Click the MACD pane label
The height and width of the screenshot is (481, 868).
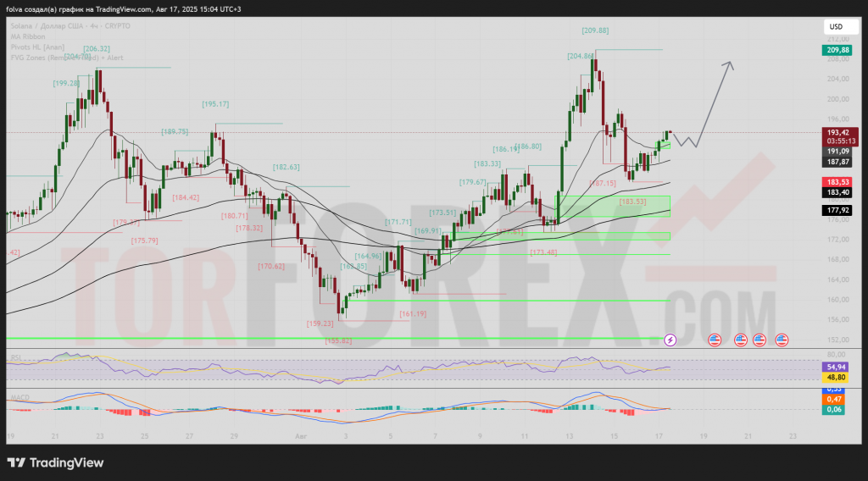tap(20, 397)
